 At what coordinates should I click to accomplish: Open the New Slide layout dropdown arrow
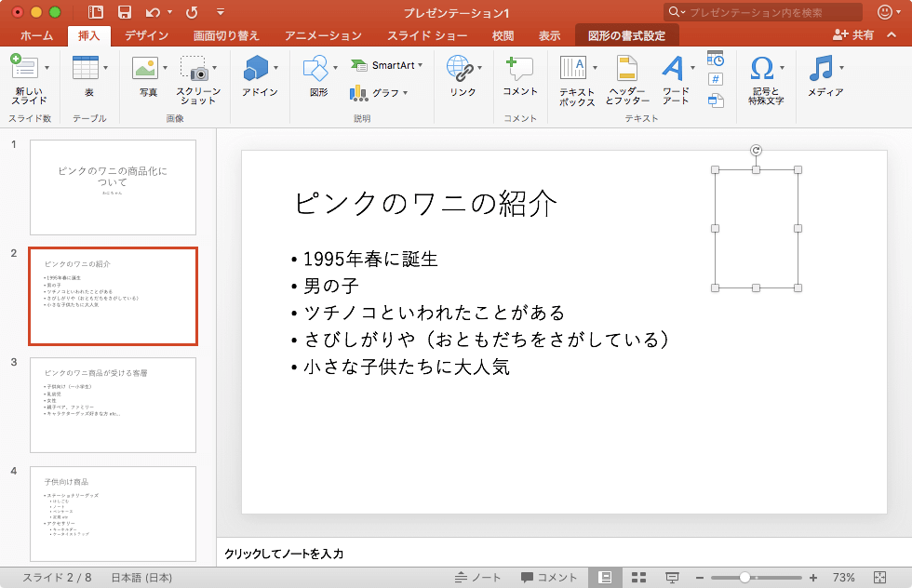point(47,68)
